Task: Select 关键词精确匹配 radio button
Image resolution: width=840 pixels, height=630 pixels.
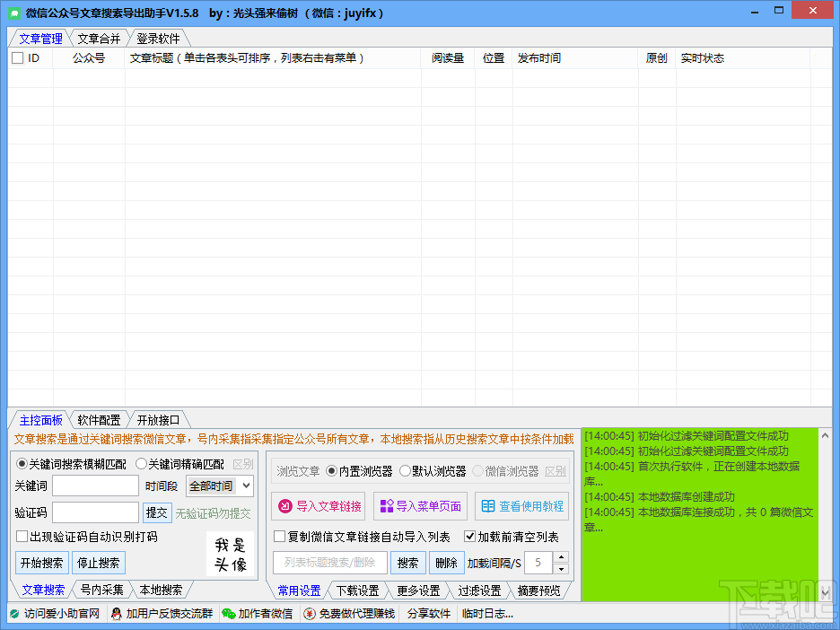Action: click(142, 463)
